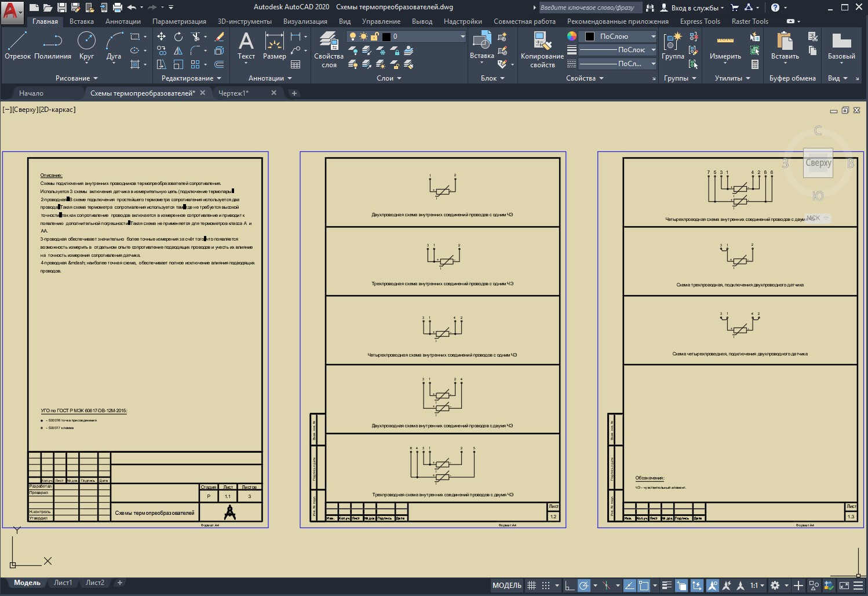Toggle drawing grid display in status bar
The image size is (868, 596).
(x=531, y=586)
